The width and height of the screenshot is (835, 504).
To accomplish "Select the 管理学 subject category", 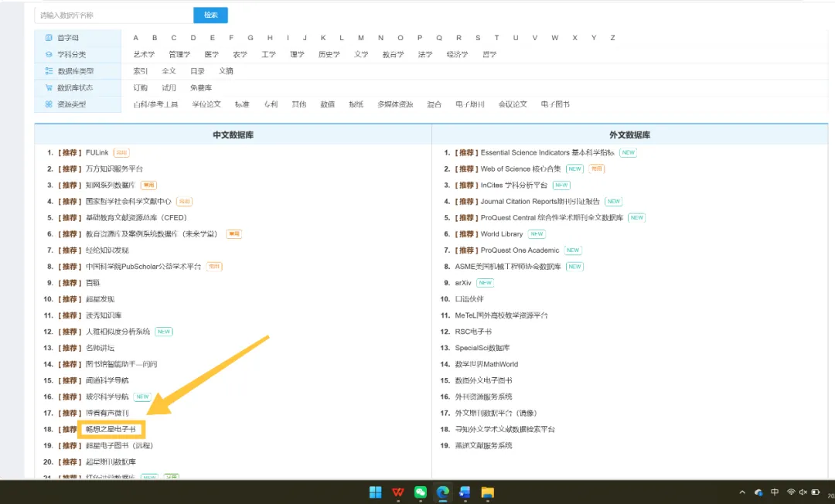I will tap(179, 54).
